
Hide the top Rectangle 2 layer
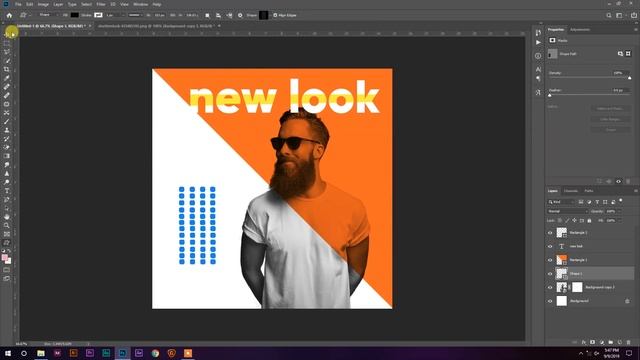click(x=550, y=233)
